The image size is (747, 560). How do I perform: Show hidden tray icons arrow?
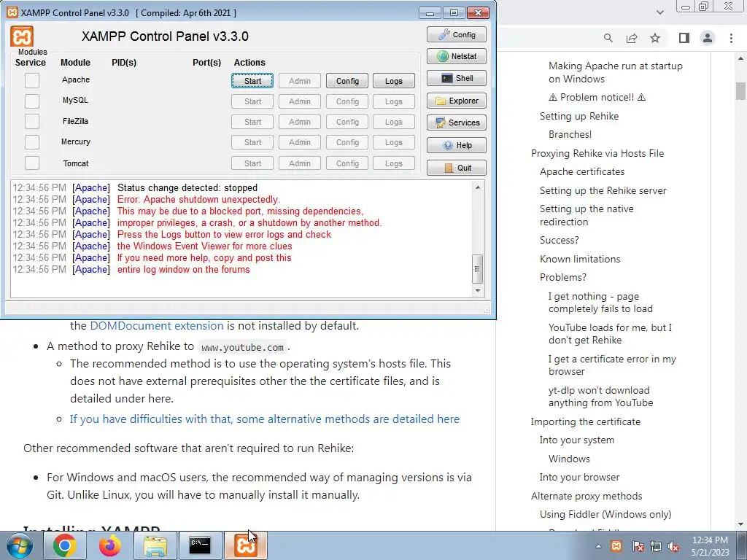click(x=598, y=546)
